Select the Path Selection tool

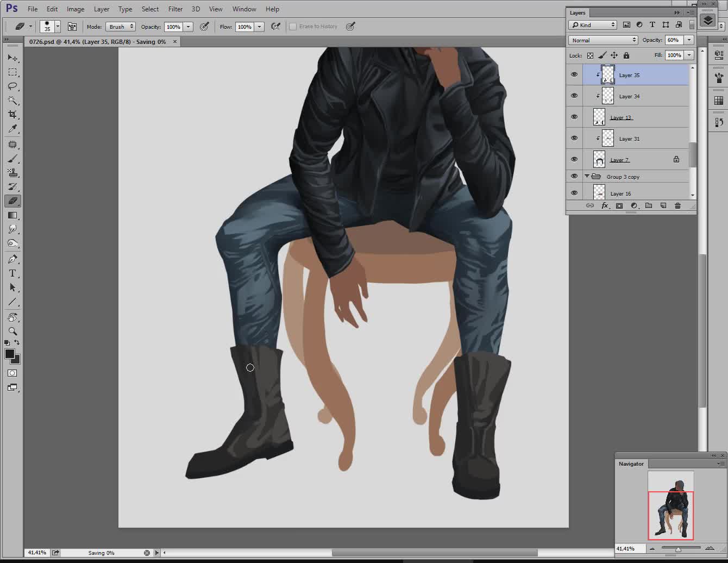click(12, 287)
